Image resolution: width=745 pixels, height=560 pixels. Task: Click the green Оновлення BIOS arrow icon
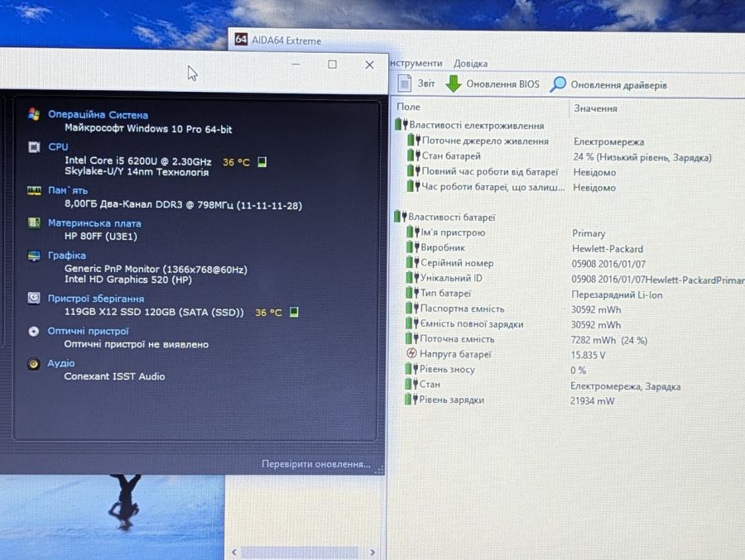[x=454, y=84]
